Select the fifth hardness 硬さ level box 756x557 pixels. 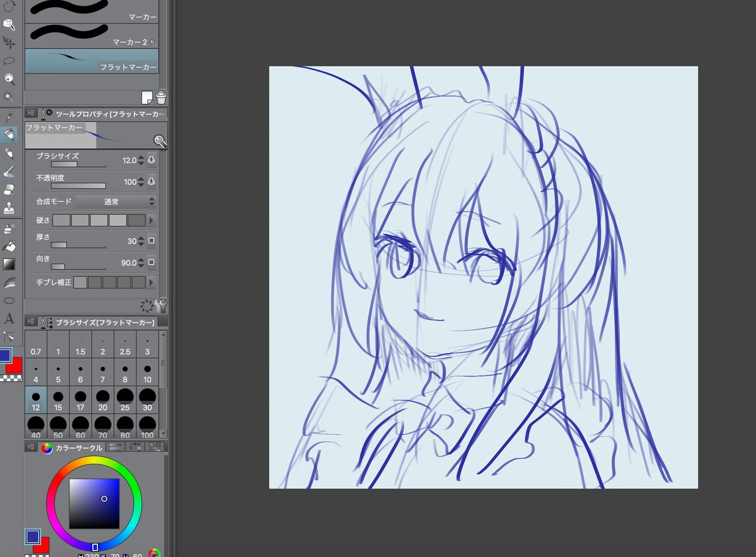(136, 220)
